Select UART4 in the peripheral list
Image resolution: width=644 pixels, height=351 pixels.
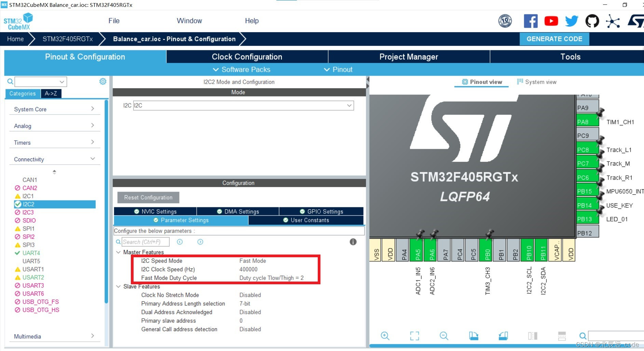pos(31,253)
